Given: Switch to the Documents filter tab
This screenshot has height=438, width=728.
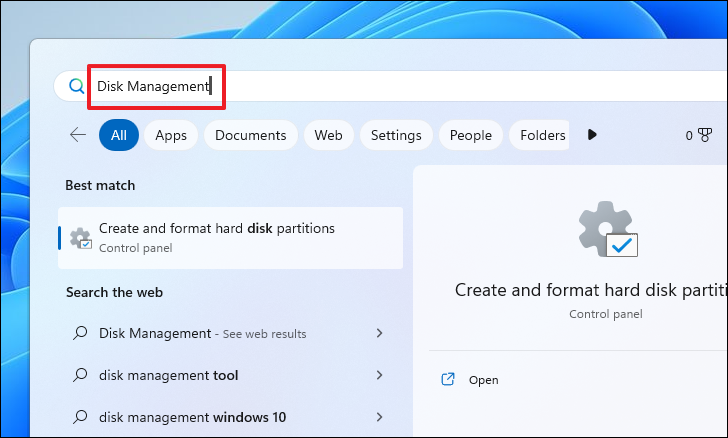Looking at the screenshot, I should coord(251,135).
